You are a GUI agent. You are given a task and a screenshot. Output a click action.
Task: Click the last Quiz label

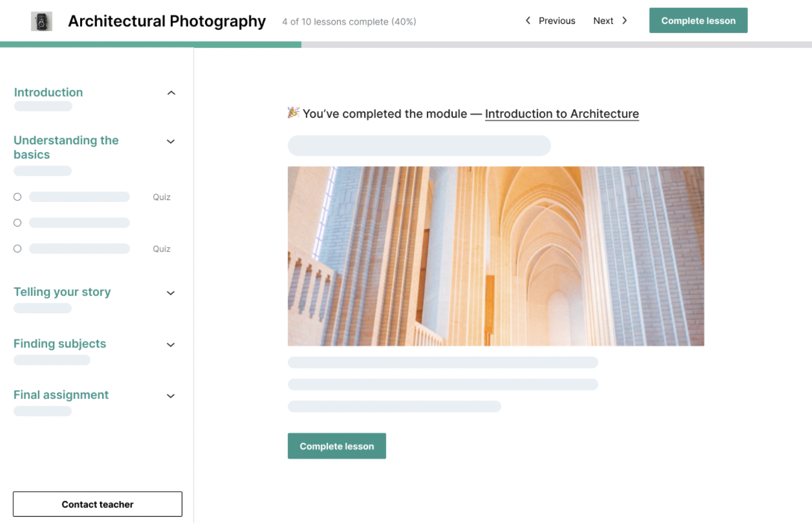click(162, 249)
